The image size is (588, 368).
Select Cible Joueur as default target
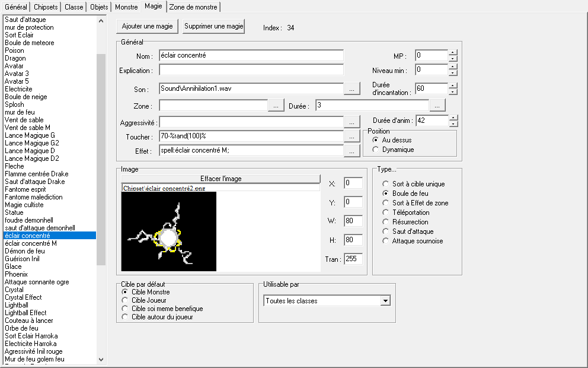(x=124, y=300)
